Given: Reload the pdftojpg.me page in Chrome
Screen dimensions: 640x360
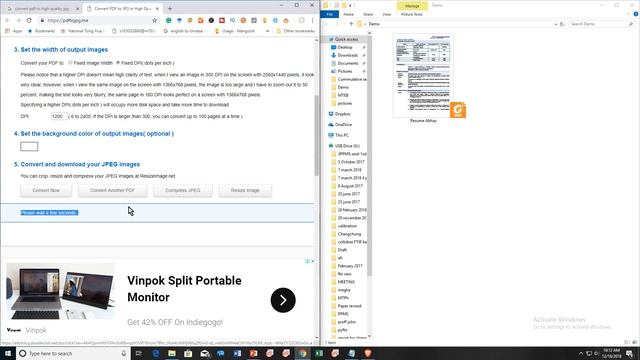Looking at the screenshot, I should pos(29,20).
